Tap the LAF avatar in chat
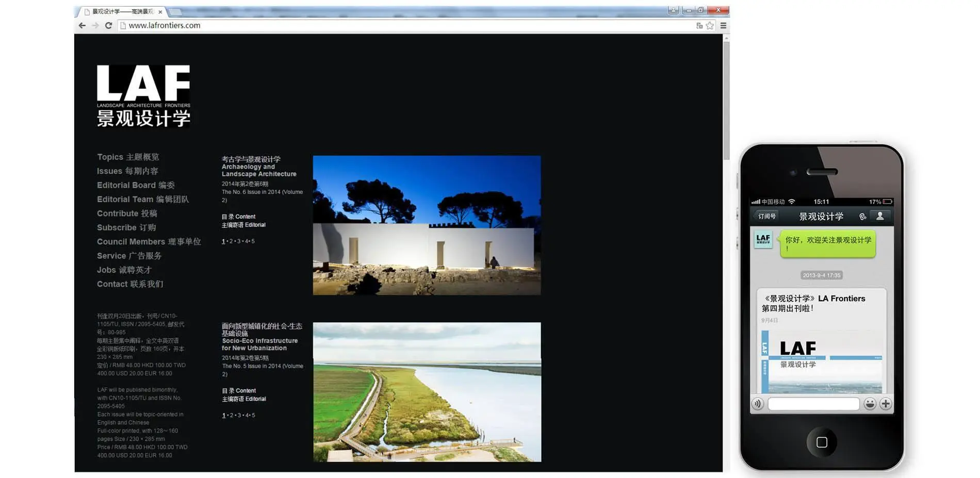This screenshot has width=980, height=478. coord(763,239)
